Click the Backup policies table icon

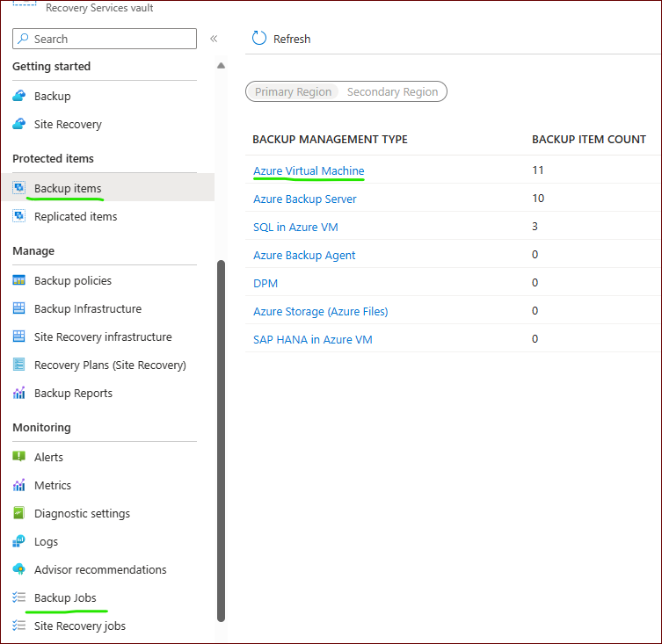tap(19, 280)
